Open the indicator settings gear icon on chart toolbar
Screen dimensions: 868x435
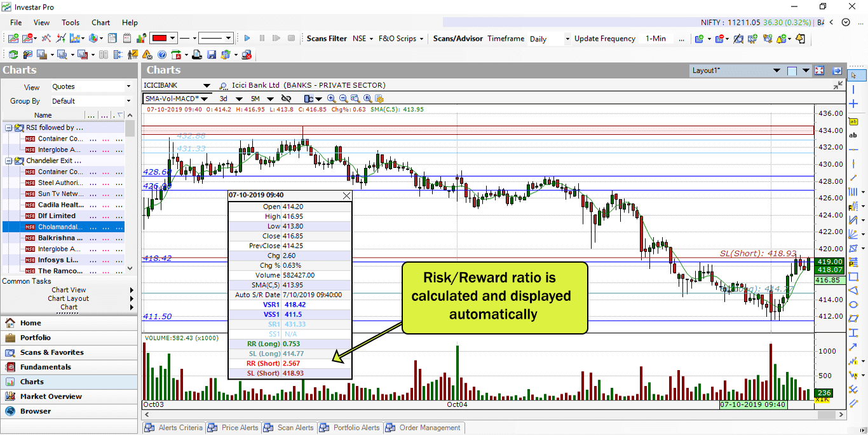point(378,100)
